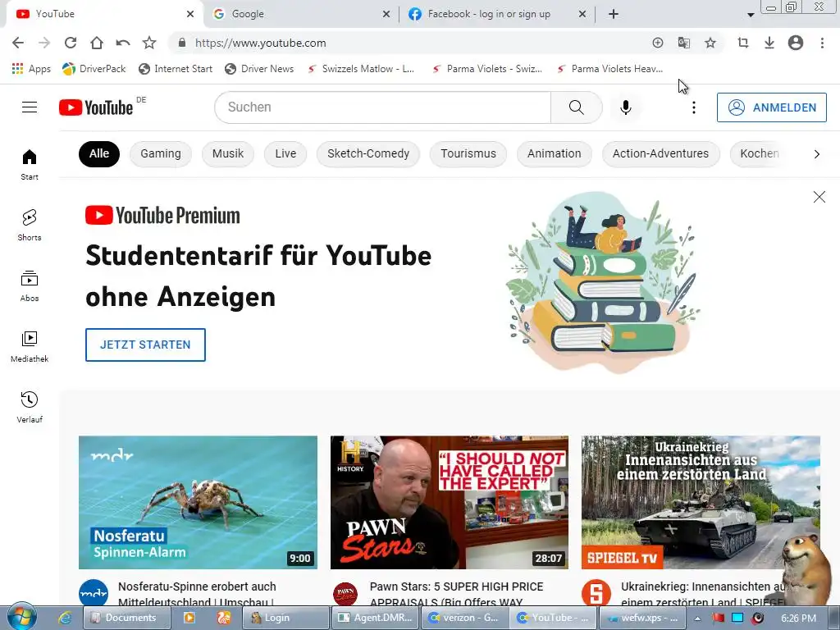Viewport: 840px width, 630px height.
Task: Open the Internet Start bookmark
Action: pyautogui.click(x=176, y=69)
